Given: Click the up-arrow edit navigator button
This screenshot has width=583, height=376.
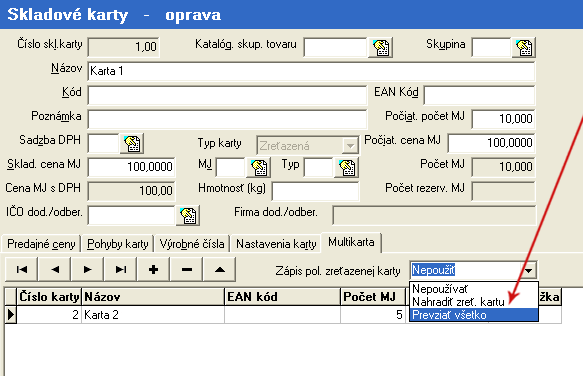Looking at the screenshot, I should point(220,269).
